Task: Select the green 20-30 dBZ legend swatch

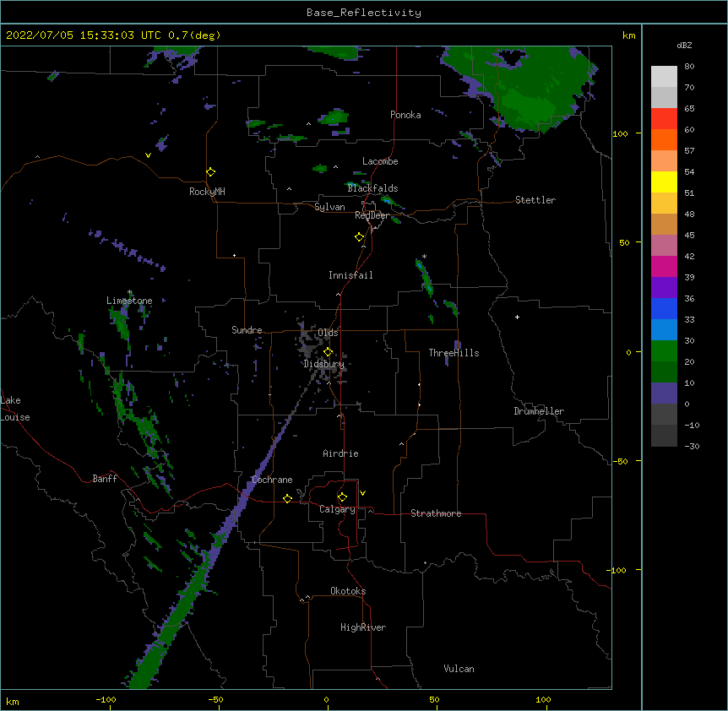Action: 664,351
